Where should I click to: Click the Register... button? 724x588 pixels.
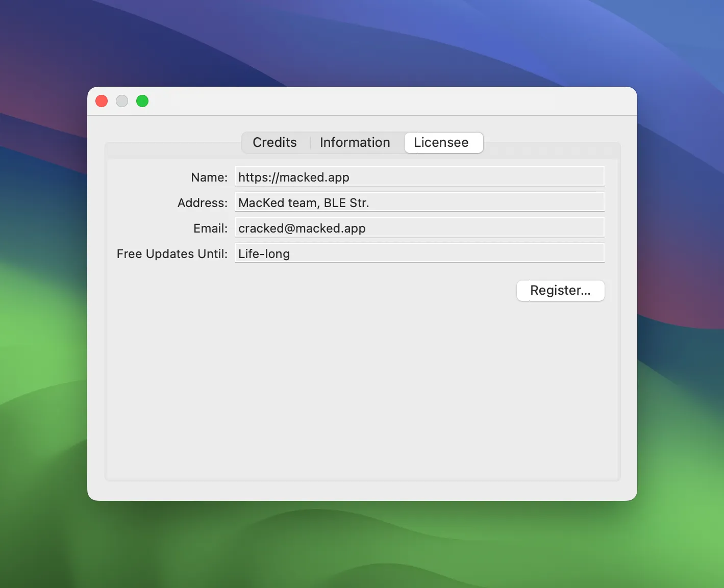tap(560, 290)
